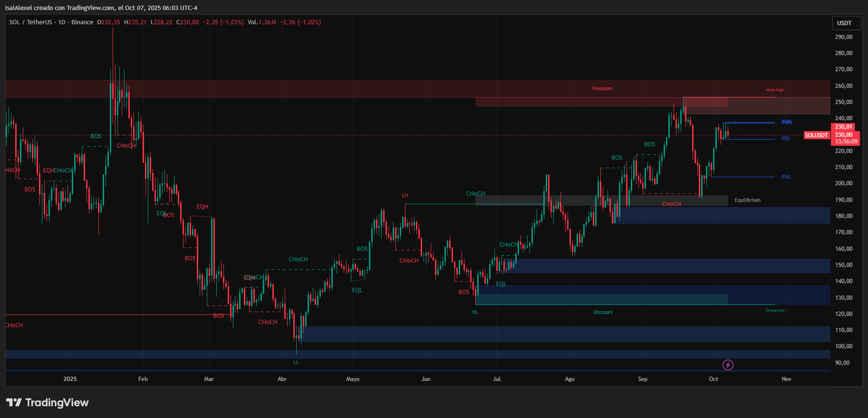Click the green LL swing label

pyautogui.click(x=296, y=362)
